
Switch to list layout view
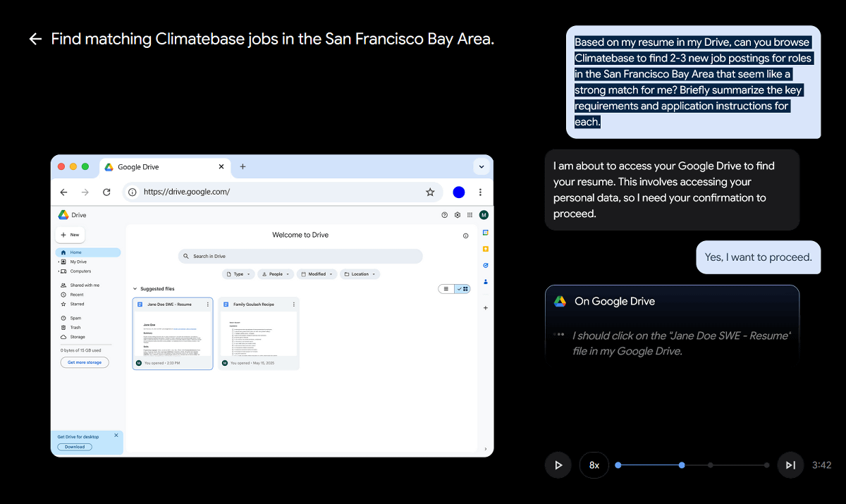[x=446, y=289]
